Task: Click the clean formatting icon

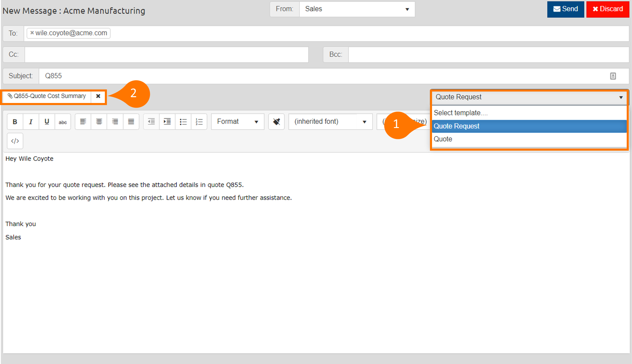Action: 276,122
